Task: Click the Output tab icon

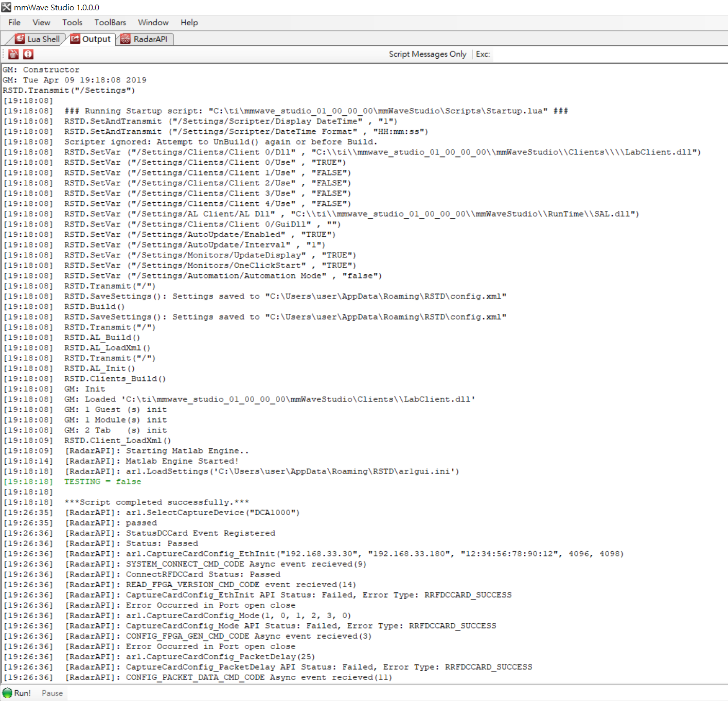Action: coord(75,39)
